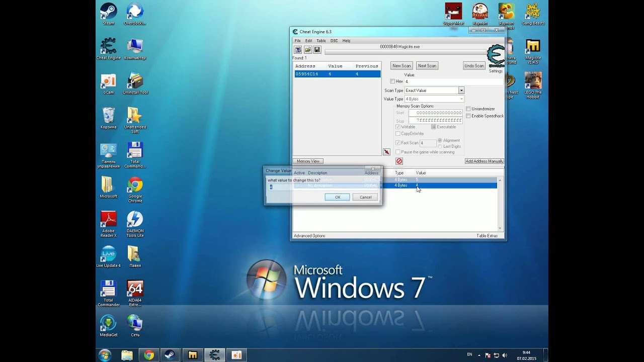Click the Next Scan button
The width and height of the screenshot is (644, 362).
tap(427, 66)
